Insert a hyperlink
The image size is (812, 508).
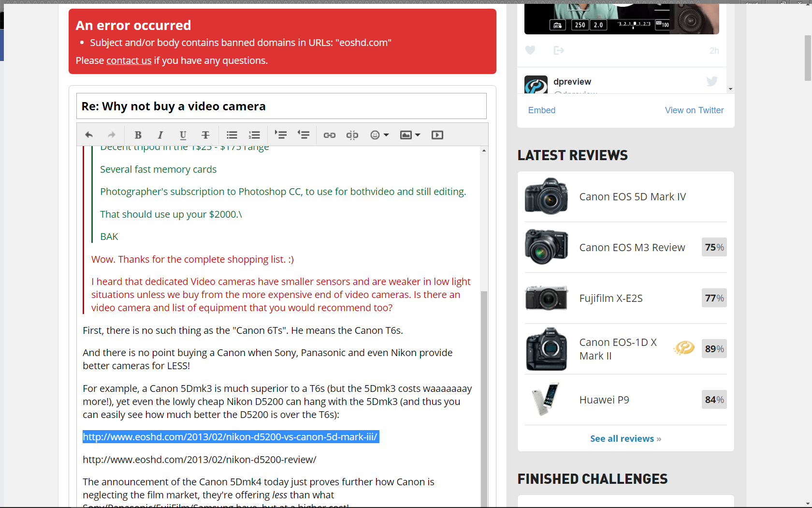pos(330,135)
